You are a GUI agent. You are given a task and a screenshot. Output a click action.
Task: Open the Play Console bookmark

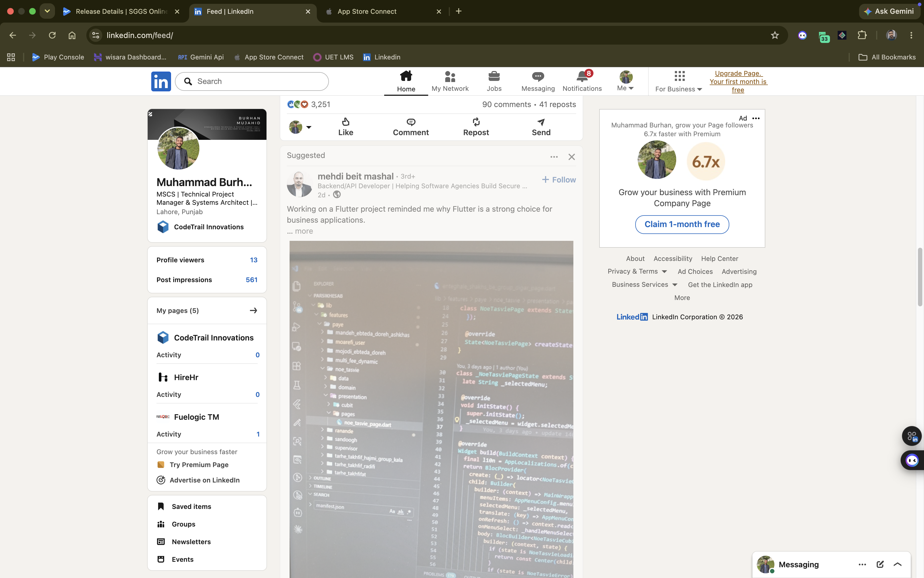coord(58,57)
